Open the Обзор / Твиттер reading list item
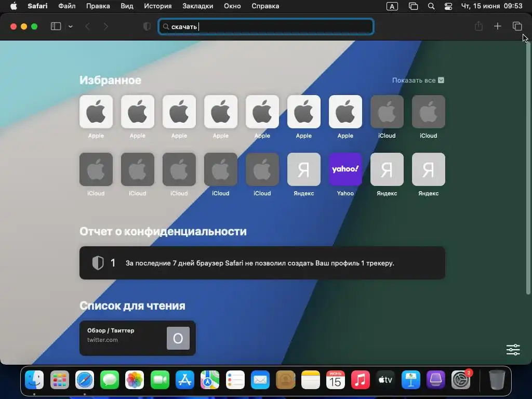The image size is (532, 399). pos(137,338)
